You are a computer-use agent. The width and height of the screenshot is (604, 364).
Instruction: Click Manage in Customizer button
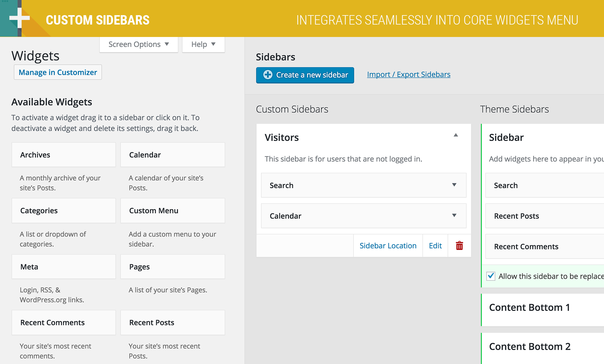pyautogui.click(x=58, y=72)
